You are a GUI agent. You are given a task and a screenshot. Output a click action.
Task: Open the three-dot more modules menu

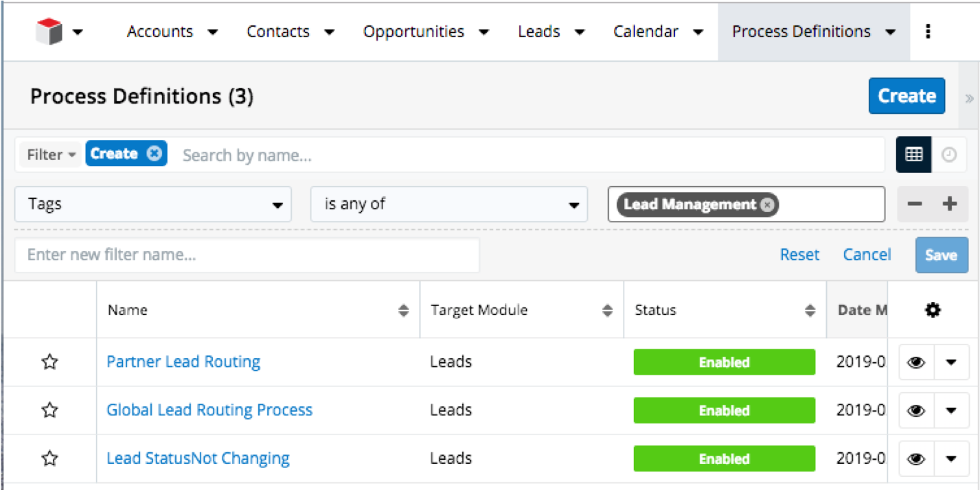click(x=928, y=32)
